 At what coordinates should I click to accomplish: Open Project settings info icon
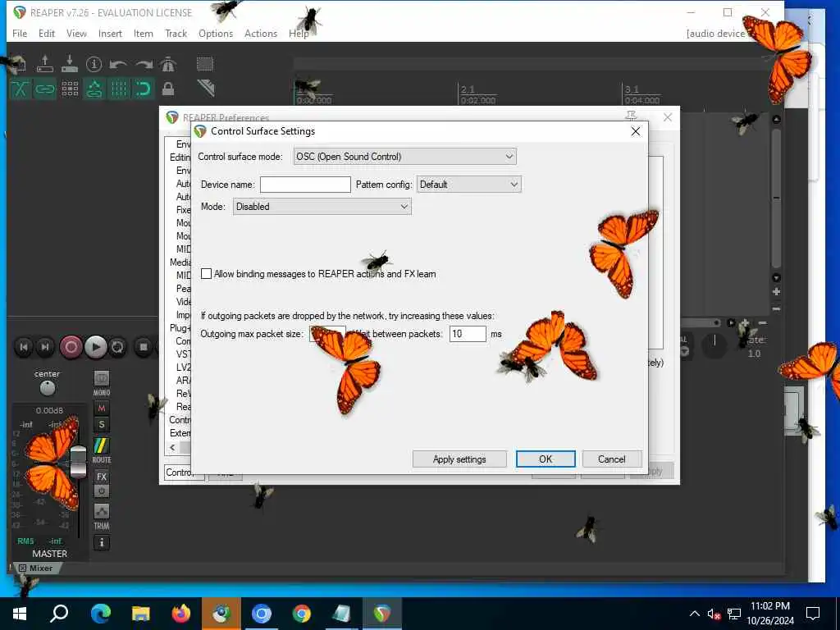coord(94,64)
